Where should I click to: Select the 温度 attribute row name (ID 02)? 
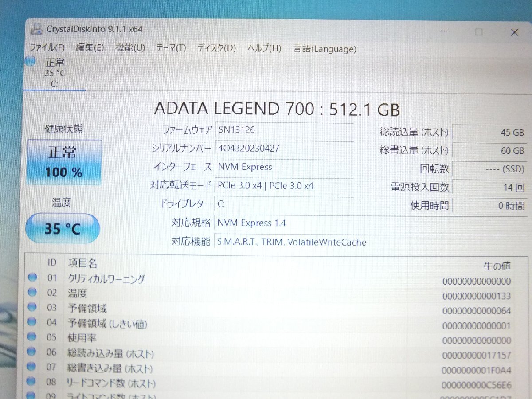tap(77, 293)
